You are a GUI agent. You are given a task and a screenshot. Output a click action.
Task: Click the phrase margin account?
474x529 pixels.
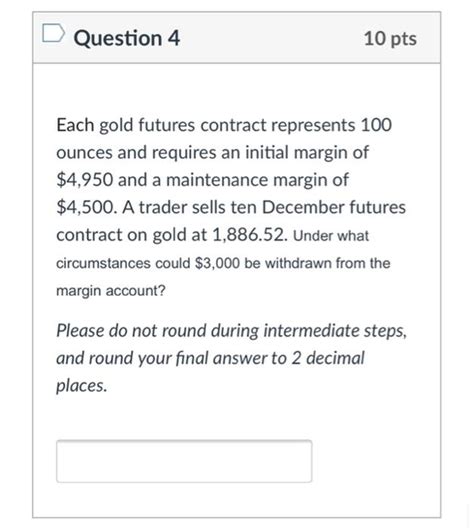click(111, 291)
